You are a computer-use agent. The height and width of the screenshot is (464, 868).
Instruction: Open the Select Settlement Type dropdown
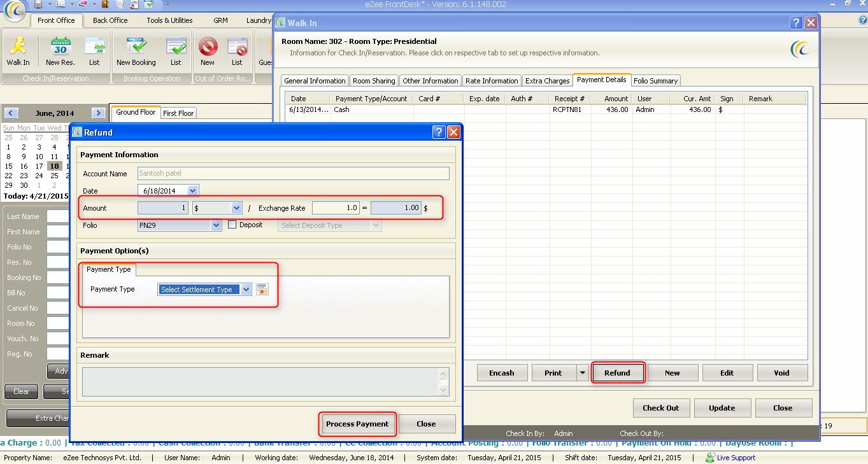(x=246, y=290)
